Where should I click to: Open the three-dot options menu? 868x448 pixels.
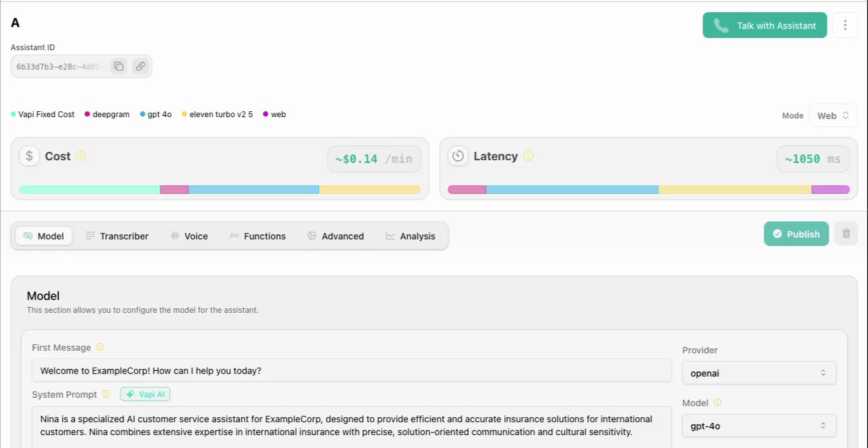[845, 26]
